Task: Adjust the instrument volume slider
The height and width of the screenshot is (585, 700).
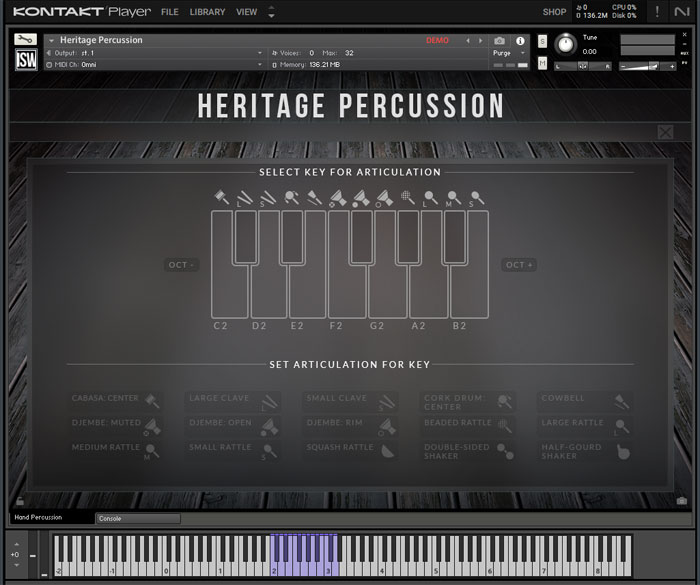Action: [647, 67]
